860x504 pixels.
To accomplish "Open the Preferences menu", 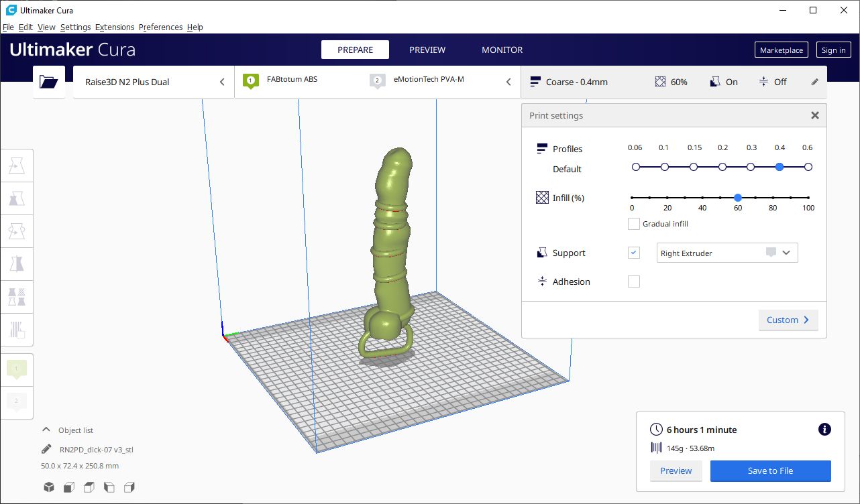I will point(160,27).
